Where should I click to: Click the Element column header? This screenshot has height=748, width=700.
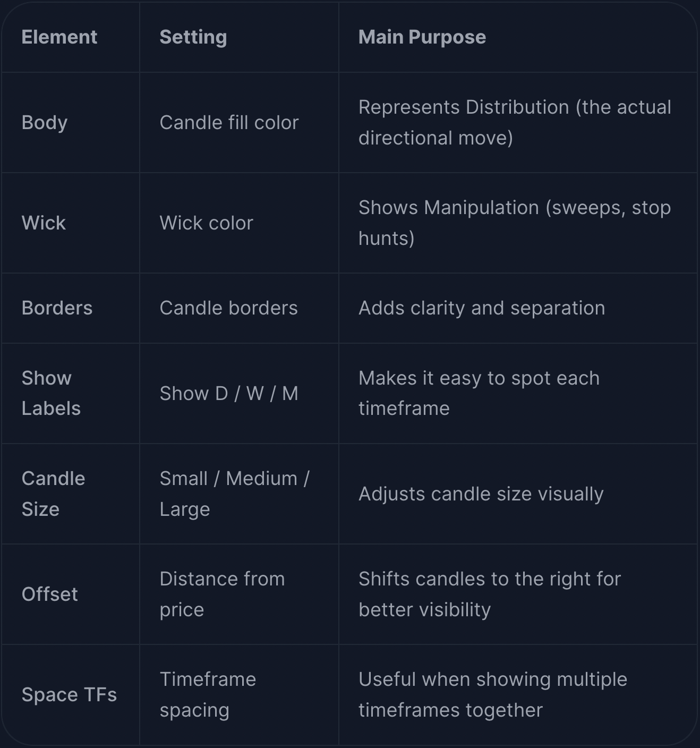[59, 37]
